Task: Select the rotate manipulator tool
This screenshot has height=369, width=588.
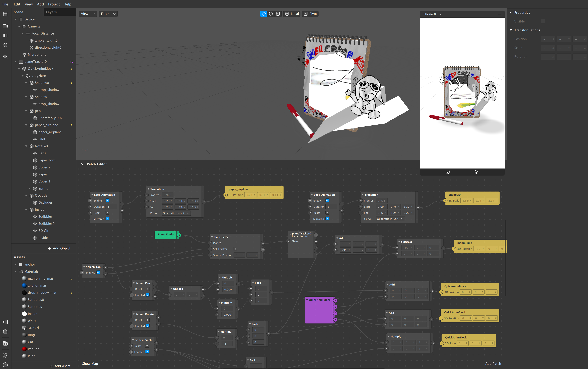Action: (271, 14)
